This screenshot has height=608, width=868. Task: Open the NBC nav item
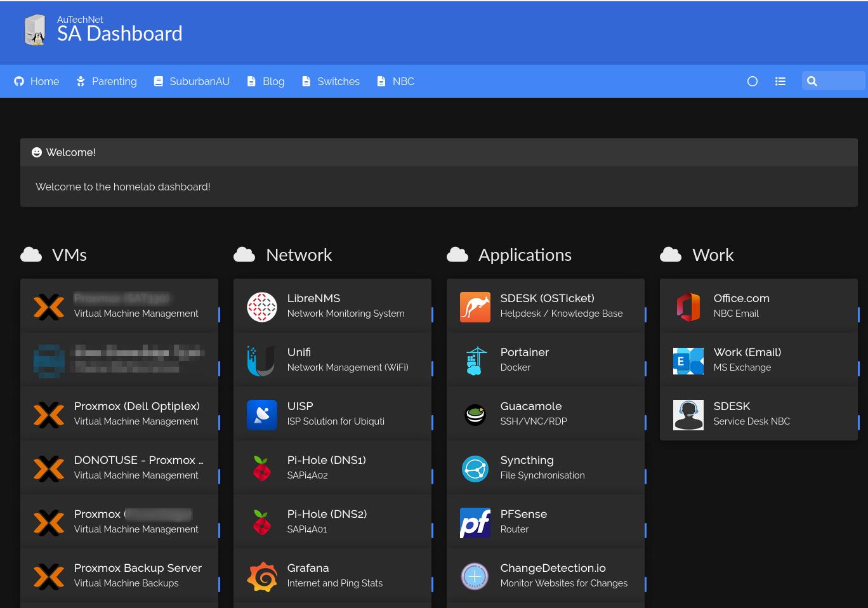[396, 81]
